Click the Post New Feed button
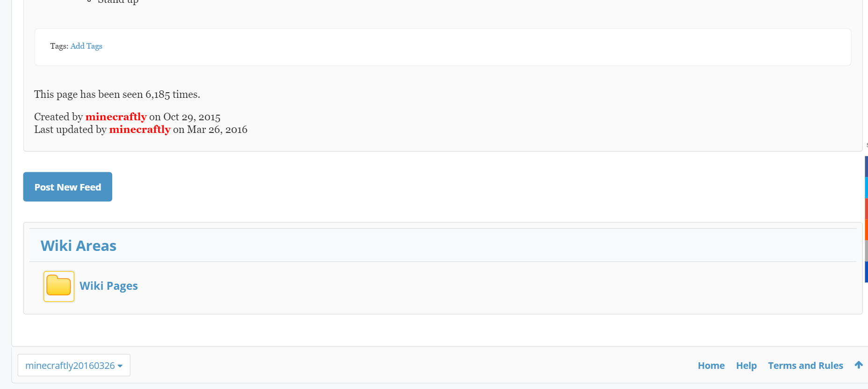 [68, 187]
